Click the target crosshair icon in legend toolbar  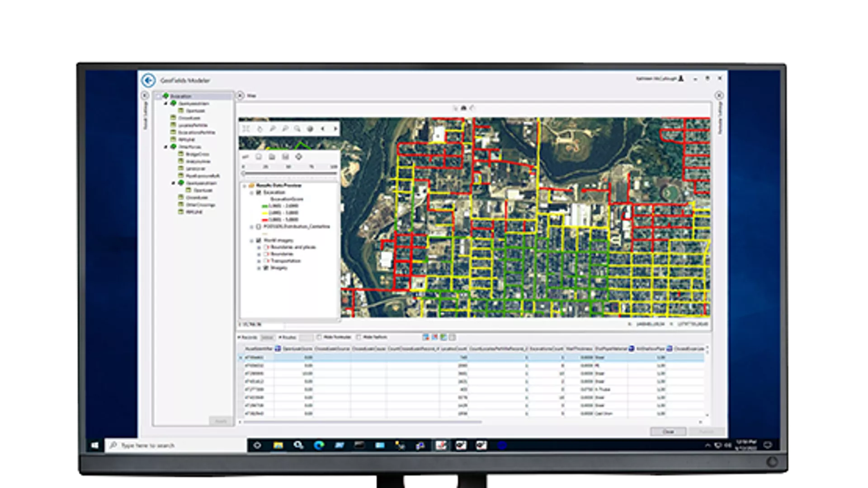coord(298,157)
